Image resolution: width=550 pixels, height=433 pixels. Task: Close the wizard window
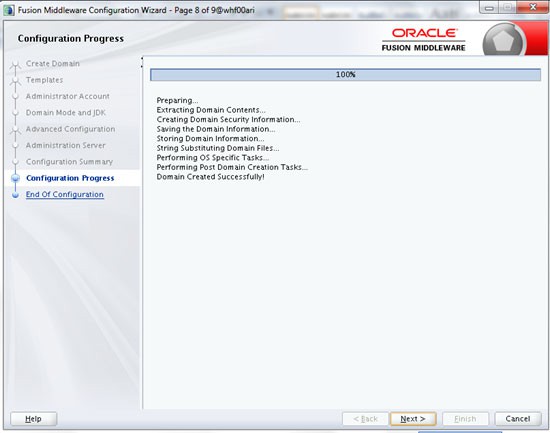533,7
